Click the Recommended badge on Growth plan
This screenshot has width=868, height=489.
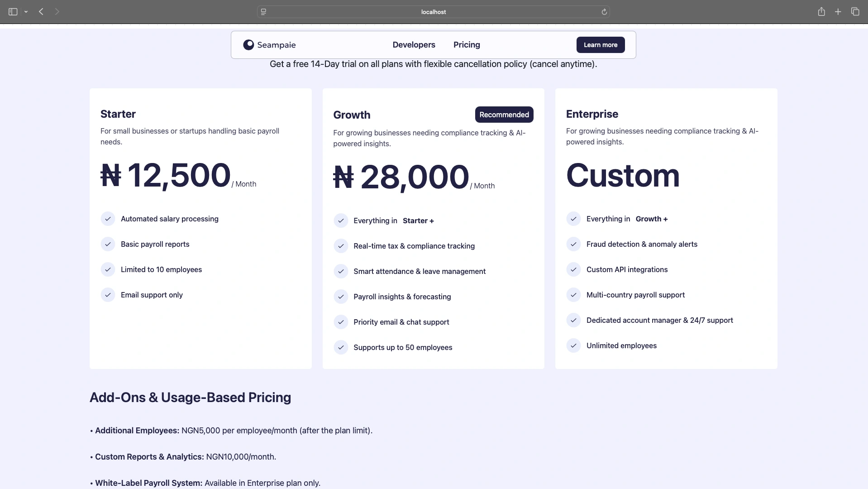pos(504,115)
